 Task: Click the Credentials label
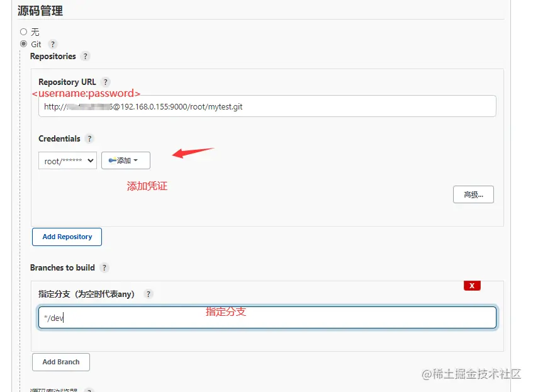(60, 138)
